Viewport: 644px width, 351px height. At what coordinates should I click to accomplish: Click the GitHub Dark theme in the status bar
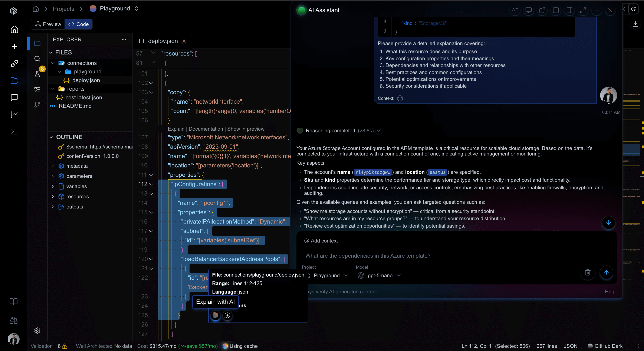point(605,346)
